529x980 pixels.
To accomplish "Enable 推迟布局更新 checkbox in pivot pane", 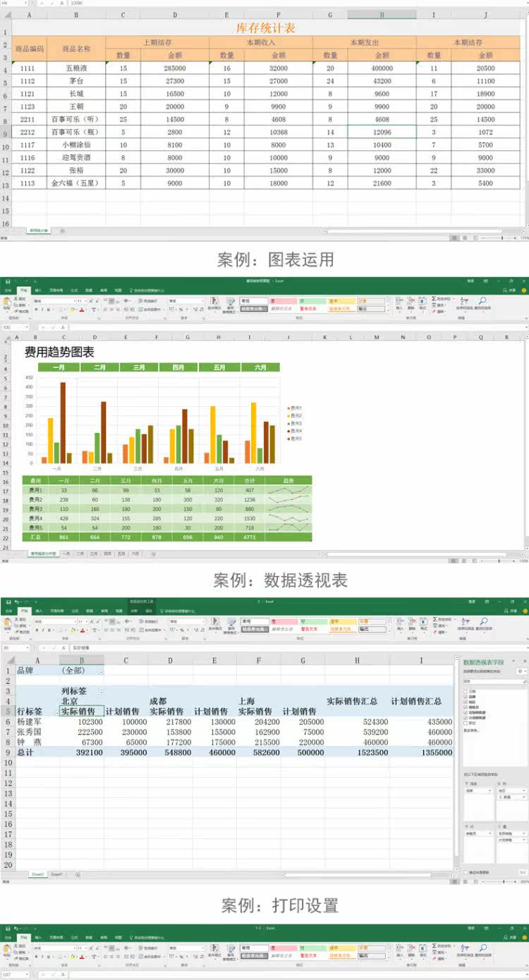I will point(466,872).
